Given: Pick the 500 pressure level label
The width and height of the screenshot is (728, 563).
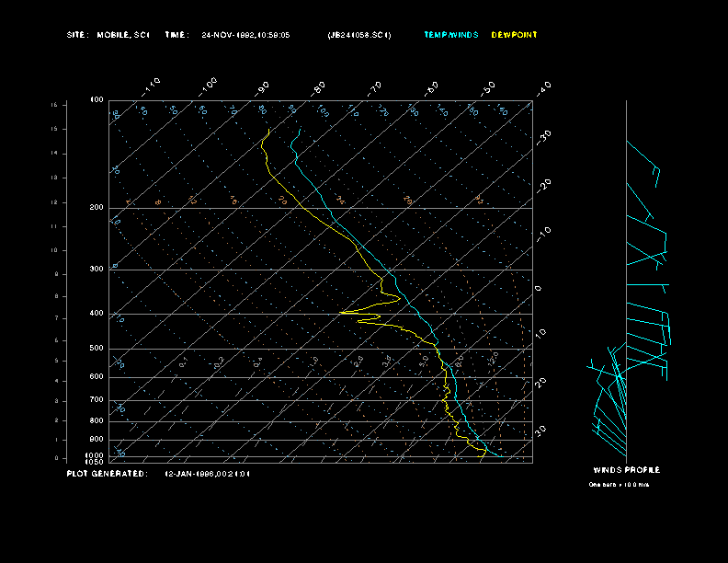Looking at the screenshot, I should (97, 349).
